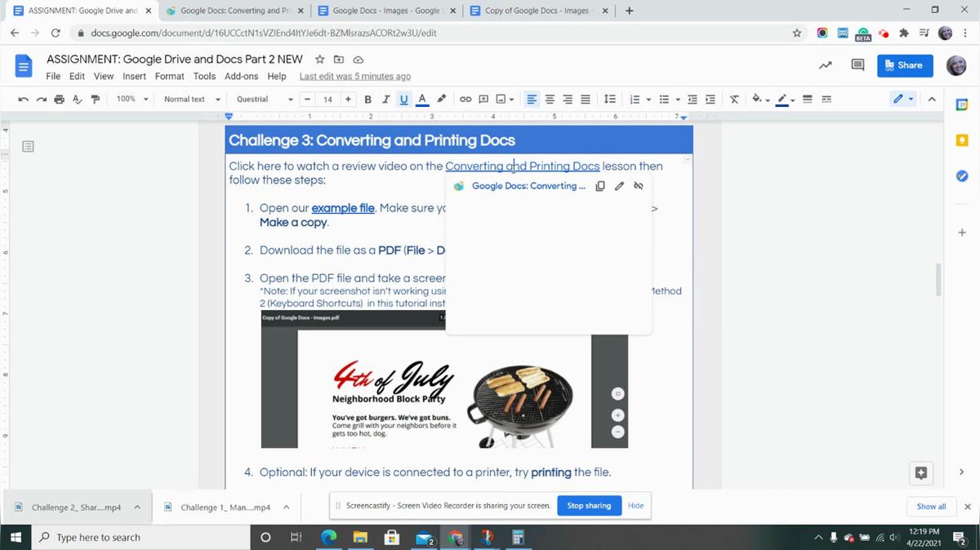Click the Stop sharing button
980x550 pixels.
(x=589, y=506)
